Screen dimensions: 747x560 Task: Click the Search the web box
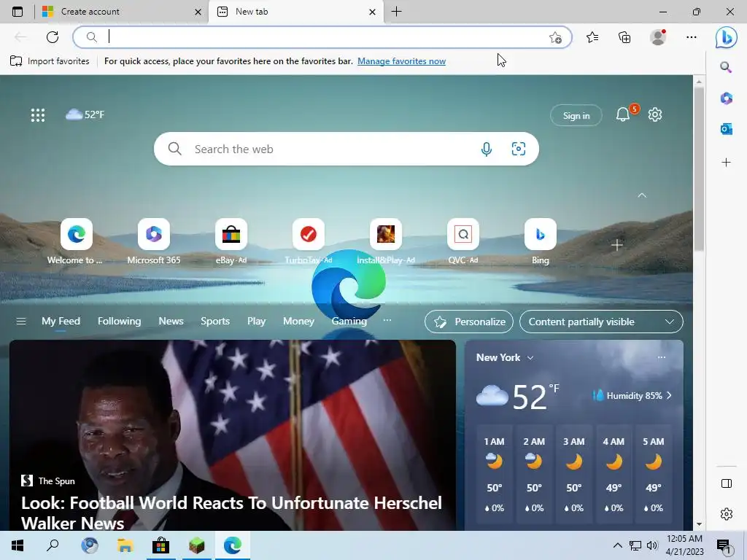coord(347,149)
